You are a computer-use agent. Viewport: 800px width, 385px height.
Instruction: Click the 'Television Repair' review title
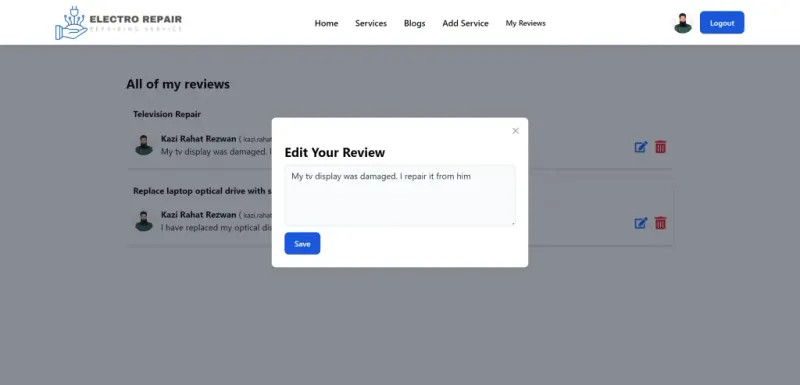coord(167,114)
